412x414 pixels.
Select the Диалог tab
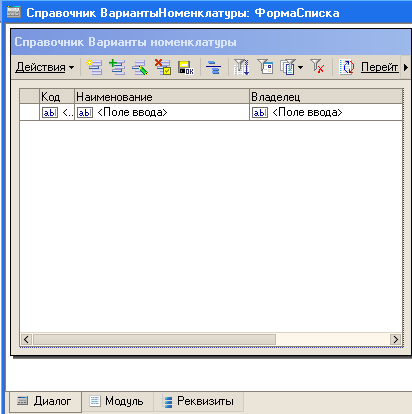pos(45,401)
